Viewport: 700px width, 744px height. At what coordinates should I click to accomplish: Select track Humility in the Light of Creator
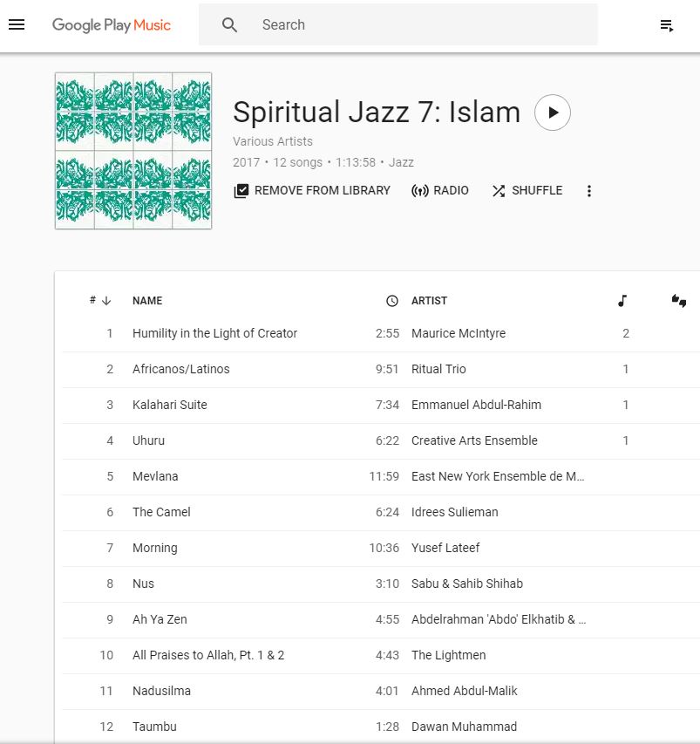[214, 333]
